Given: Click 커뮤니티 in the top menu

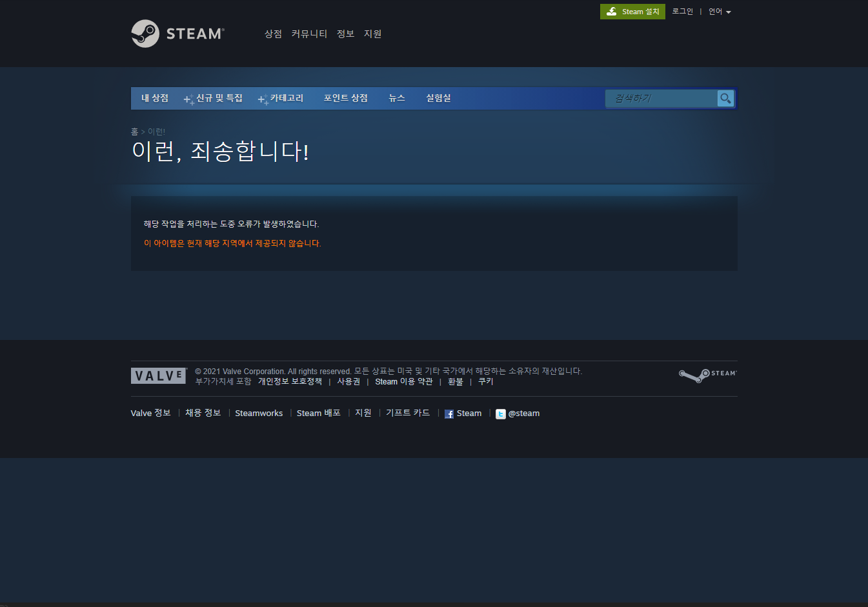Looking at the screenshot, I should pyautogui.click(x=309, y=34).
